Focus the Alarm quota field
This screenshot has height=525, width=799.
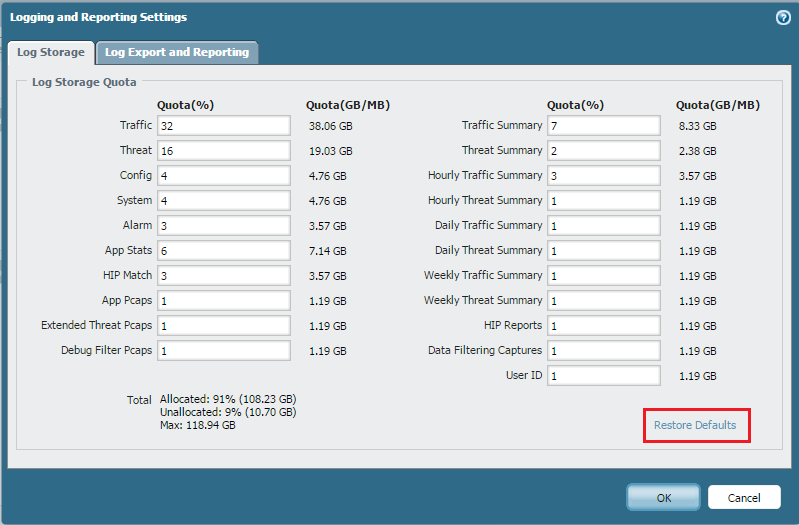(224, 225)
